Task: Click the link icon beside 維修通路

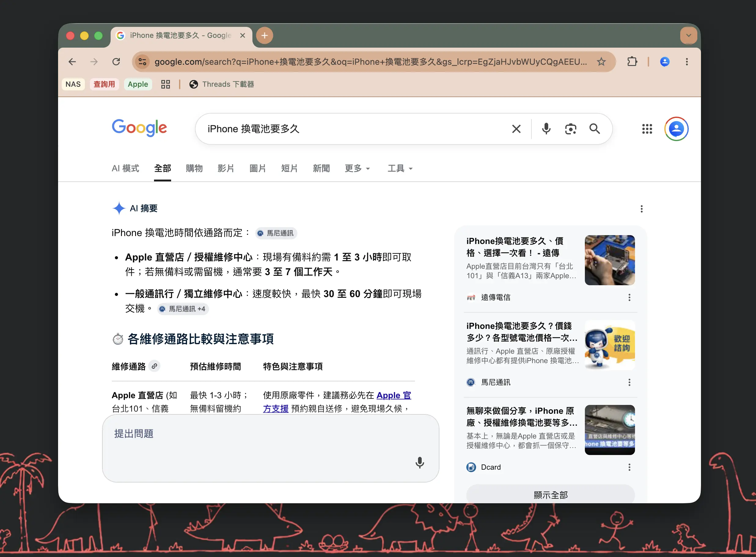Action: (154, 366)
